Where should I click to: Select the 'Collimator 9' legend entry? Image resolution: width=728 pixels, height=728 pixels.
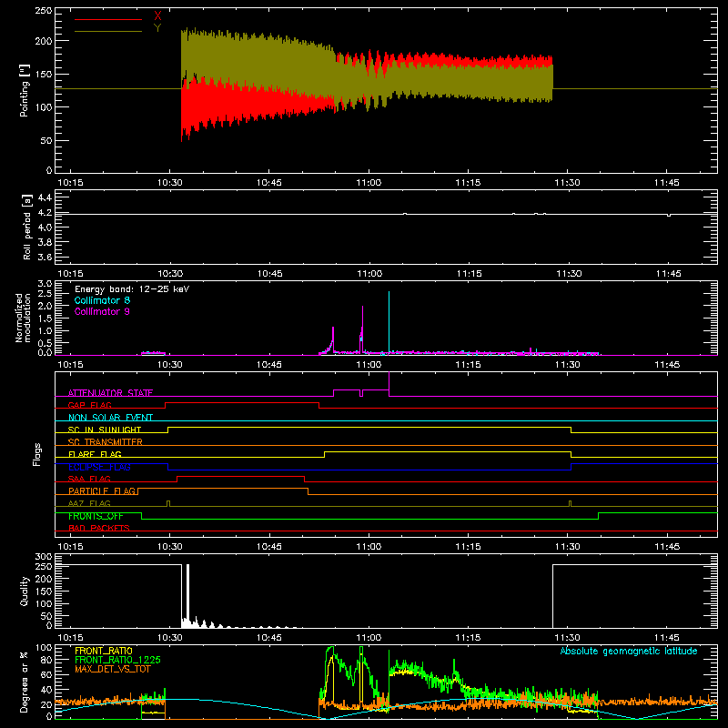tap(102, 311)
